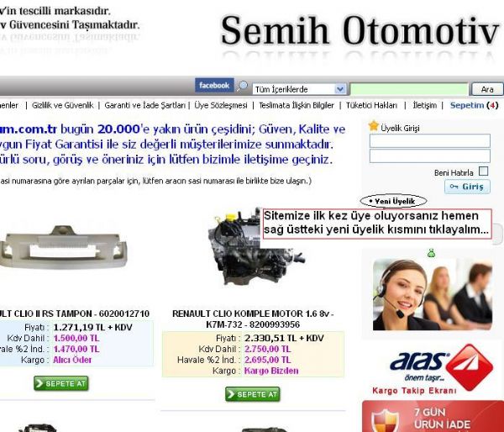Open the Facebook page button

pyautogui.click(x=214, y=86)
